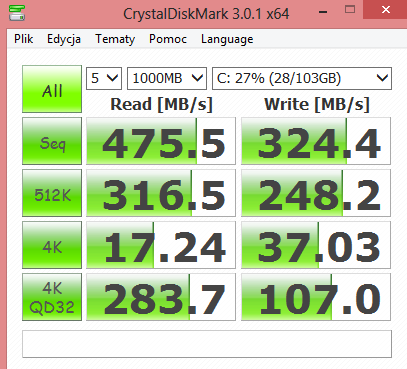This screenshot has height=369, width=407.
Task: Run all benchmarks with All button
Action: [x=52, y=89]
